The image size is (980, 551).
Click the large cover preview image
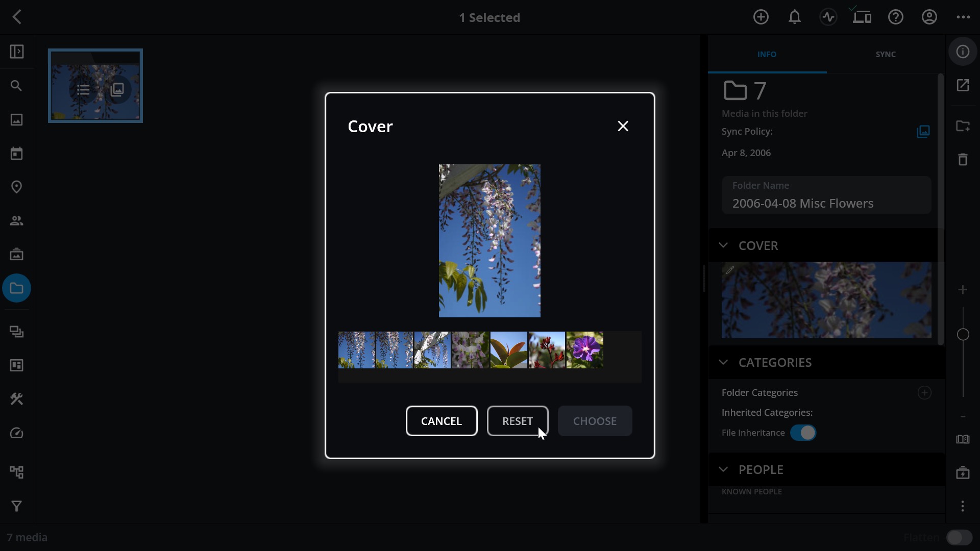tap(489, 241)
